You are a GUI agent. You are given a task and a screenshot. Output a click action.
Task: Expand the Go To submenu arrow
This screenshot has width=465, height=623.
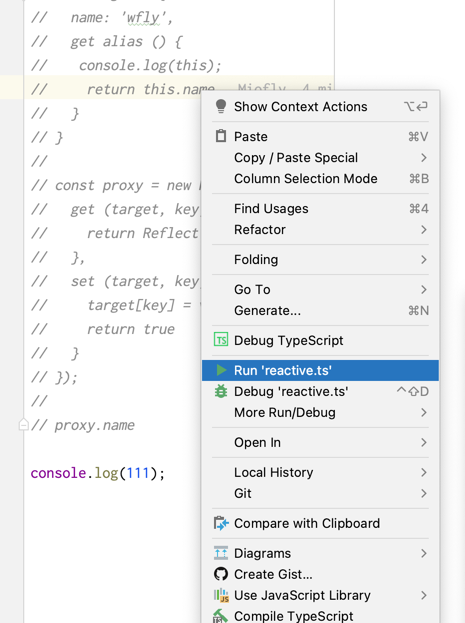pyautogui.click(x=424, y=290)
